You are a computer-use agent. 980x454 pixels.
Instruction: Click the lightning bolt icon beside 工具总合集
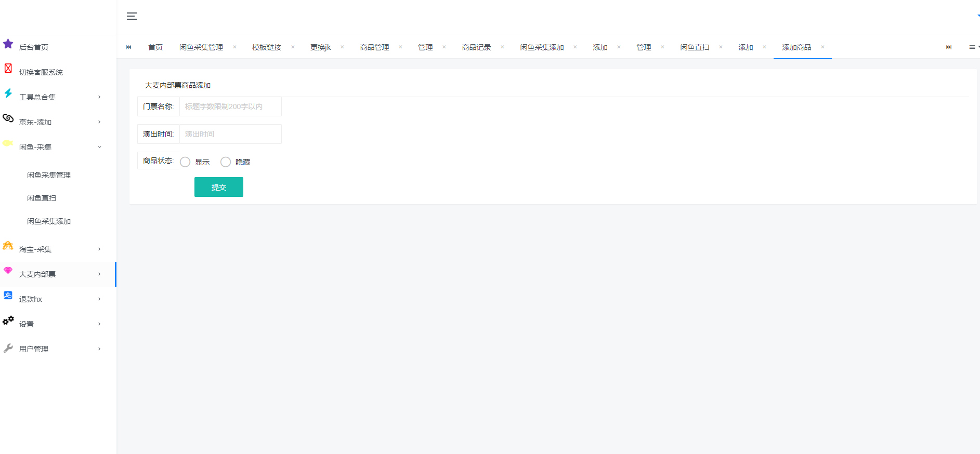[x=8, y=93]
